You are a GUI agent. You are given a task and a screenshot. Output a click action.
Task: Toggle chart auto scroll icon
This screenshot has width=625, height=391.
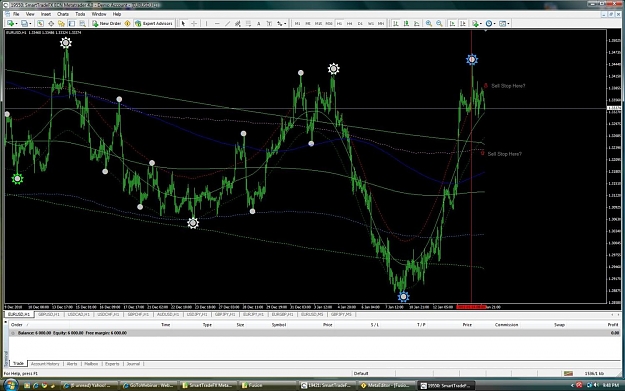pyautogui.click(x=452, y=24)
